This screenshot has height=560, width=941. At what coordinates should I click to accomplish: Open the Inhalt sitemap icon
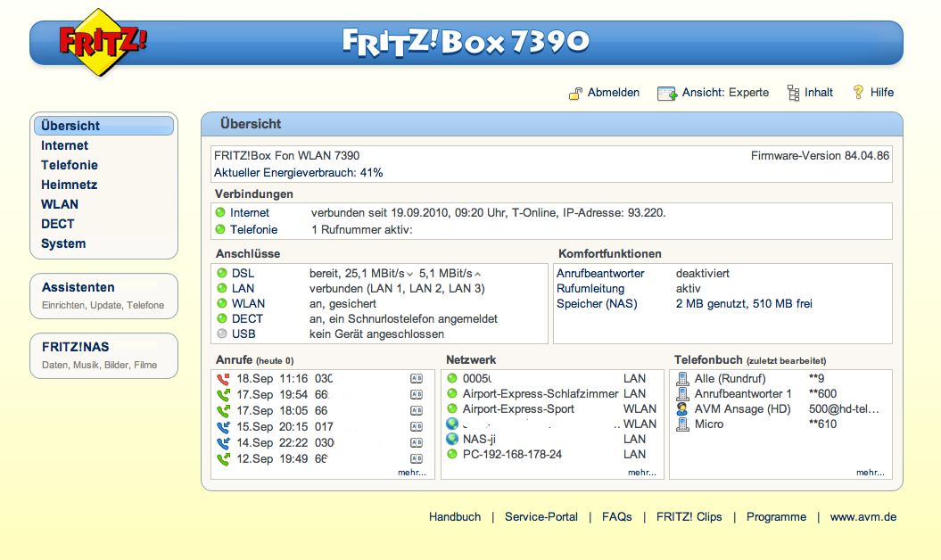coord(792,92)
